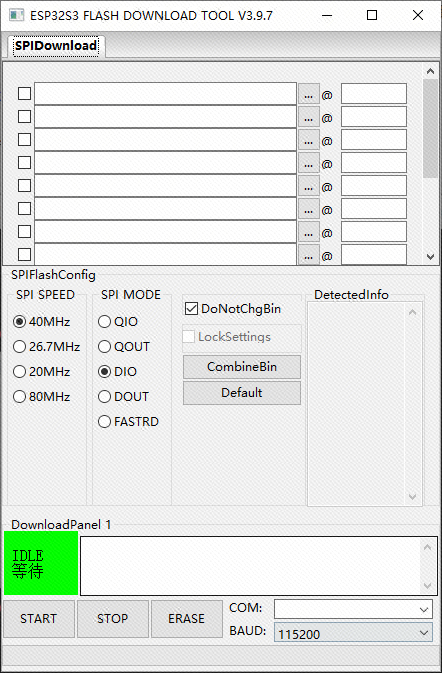Click the address field of the second row
Image resolution: width=442 pixels, height=673 pixels.
click(374, 117)
